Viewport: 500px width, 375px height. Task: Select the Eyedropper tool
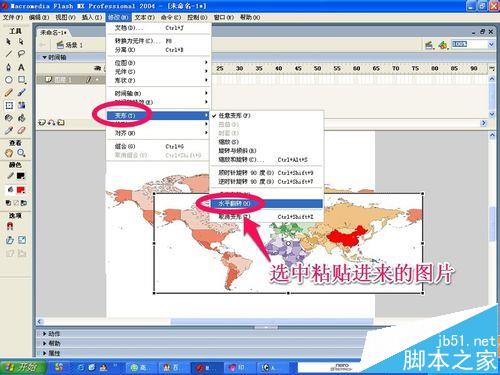pyautogui.click(x=9, y=130)
